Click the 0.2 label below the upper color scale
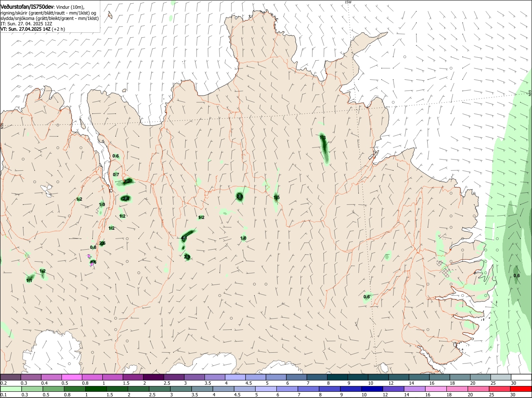Viewport: 532px width, 398px height. (3, 383)
